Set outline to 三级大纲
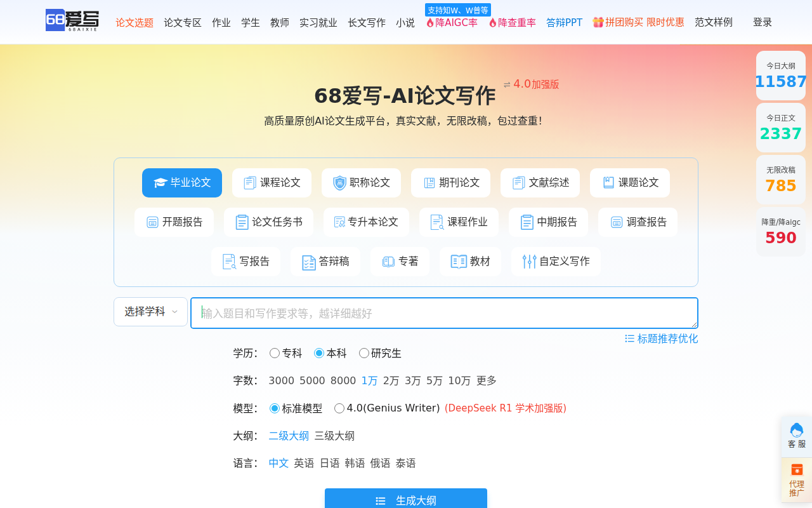 point(334,436)
